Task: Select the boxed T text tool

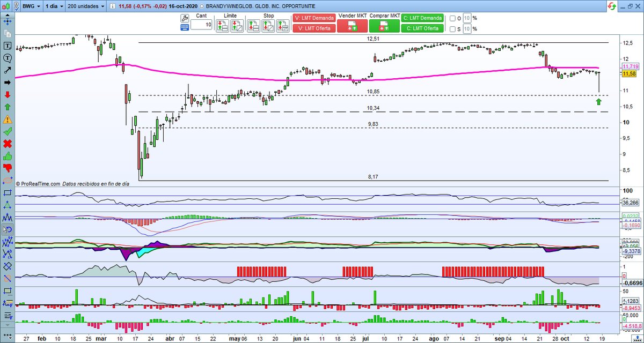Action: coord(8,46)
